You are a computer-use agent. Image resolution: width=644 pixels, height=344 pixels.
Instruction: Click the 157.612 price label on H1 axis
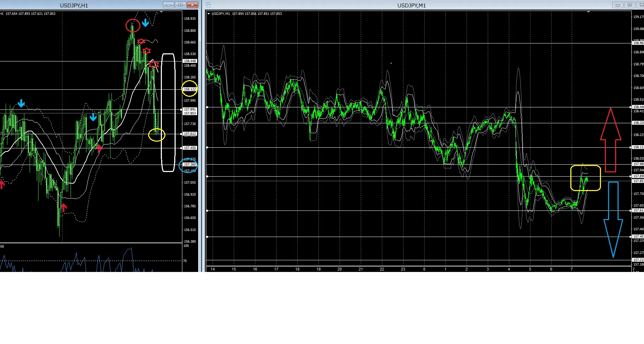click(190, 134)
